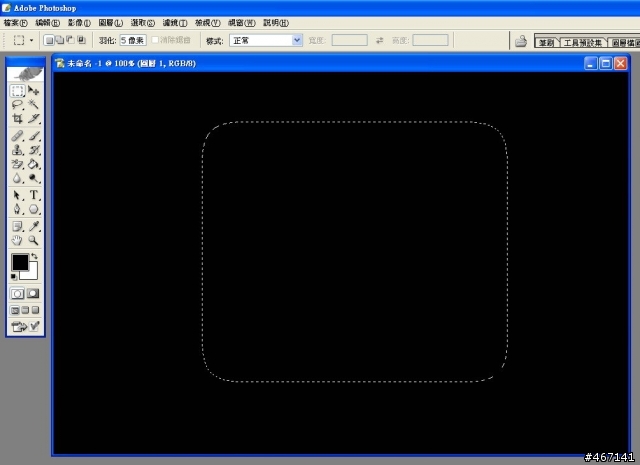The height and width of the screenshot is (465, 640).
Task: Switch to full screen with menu bar
Action: 25,310
